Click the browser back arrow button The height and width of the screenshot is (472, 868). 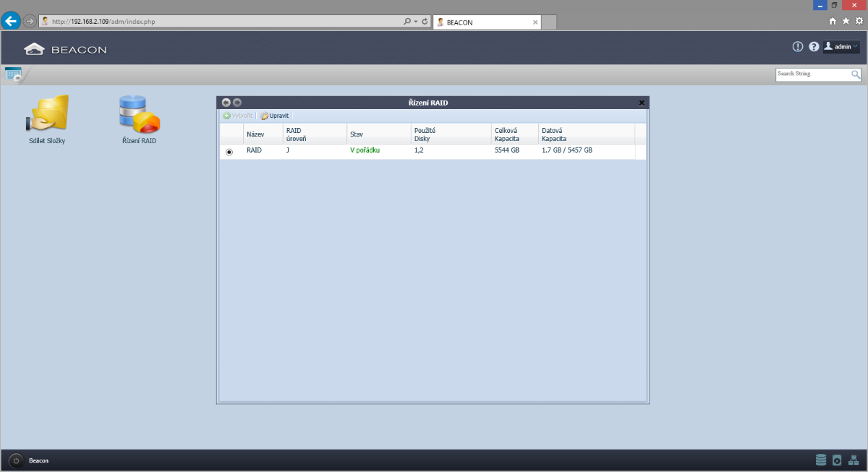click(11, 21)
